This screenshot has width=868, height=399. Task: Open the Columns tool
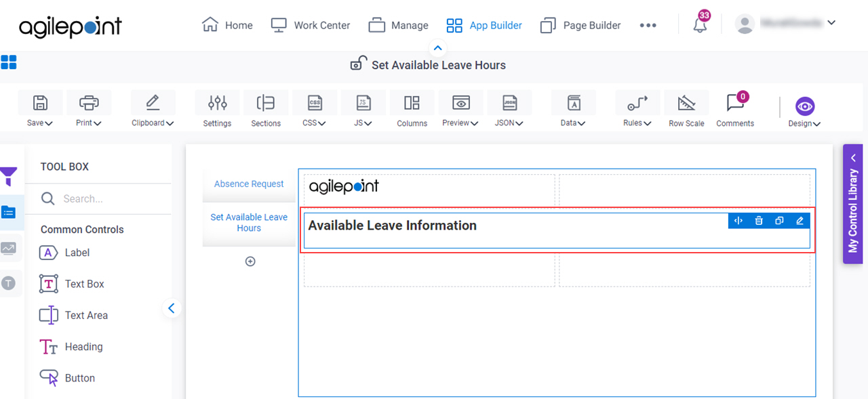(x=412, y=109)
